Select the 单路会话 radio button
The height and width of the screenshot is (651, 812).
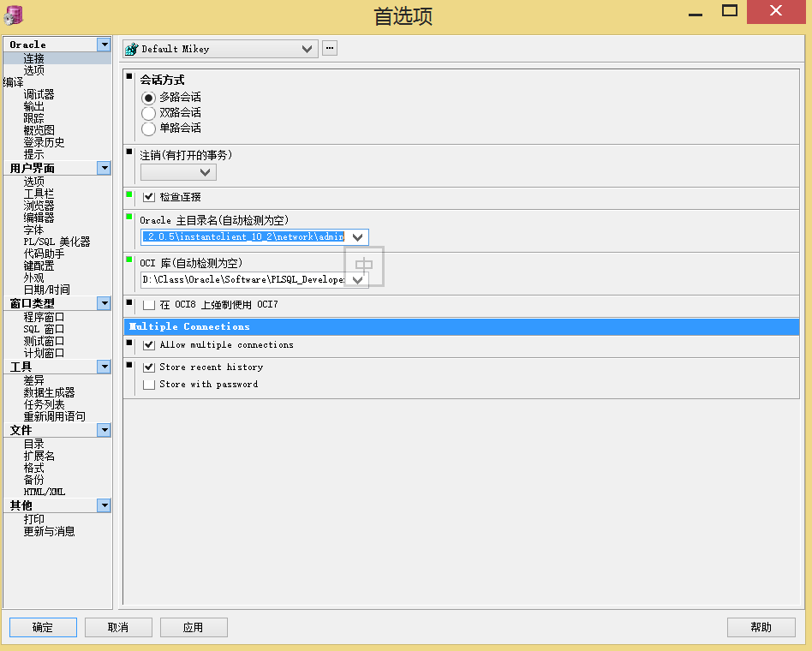pos(149,128)
